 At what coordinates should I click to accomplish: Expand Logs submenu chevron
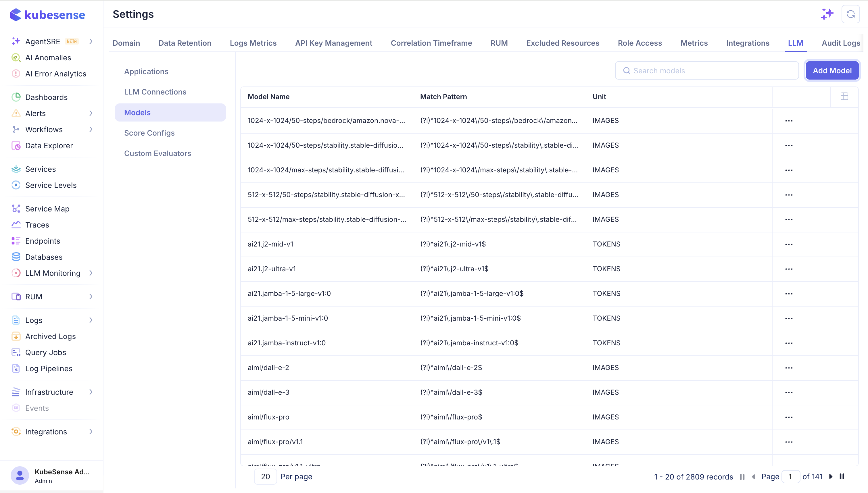click(91, 320)
